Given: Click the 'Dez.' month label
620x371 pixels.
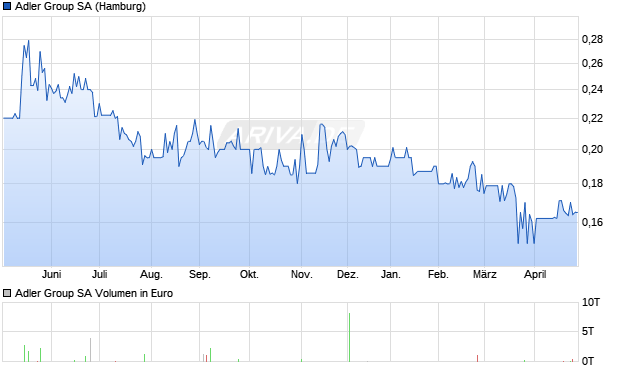Looking at the screenshot, I should click(x=348, y=274).
